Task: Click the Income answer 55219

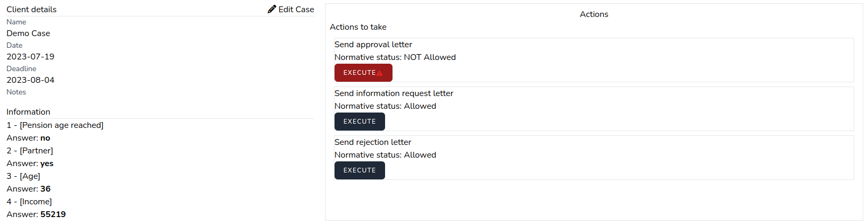Action: point(53,214)
